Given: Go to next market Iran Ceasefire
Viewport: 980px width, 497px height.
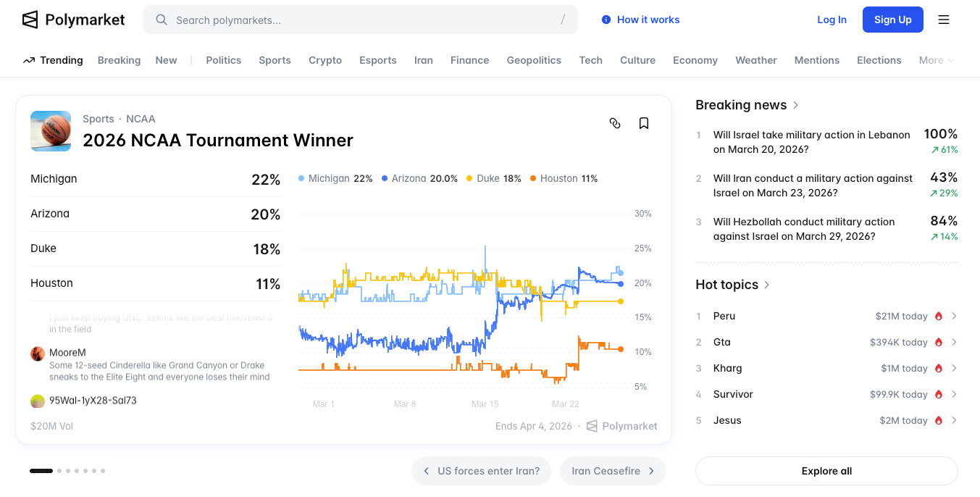Looking at the screenshot, I should pyautogui.click(x=613, y=471).
